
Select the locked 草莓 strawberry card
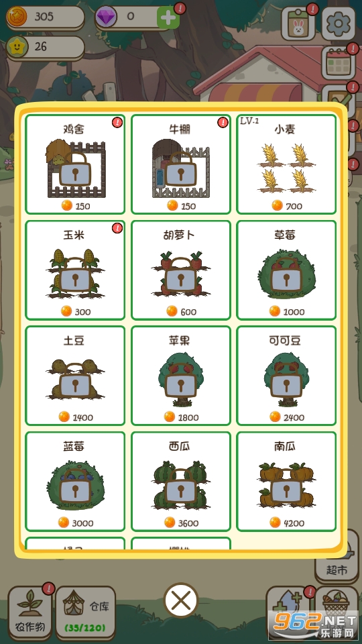[286, 270]
